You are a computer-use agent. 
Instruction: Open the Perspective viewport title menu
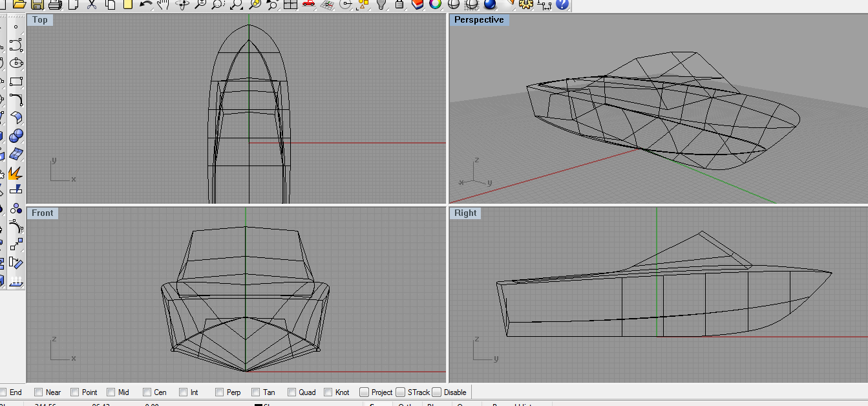(x=478, y=20)
